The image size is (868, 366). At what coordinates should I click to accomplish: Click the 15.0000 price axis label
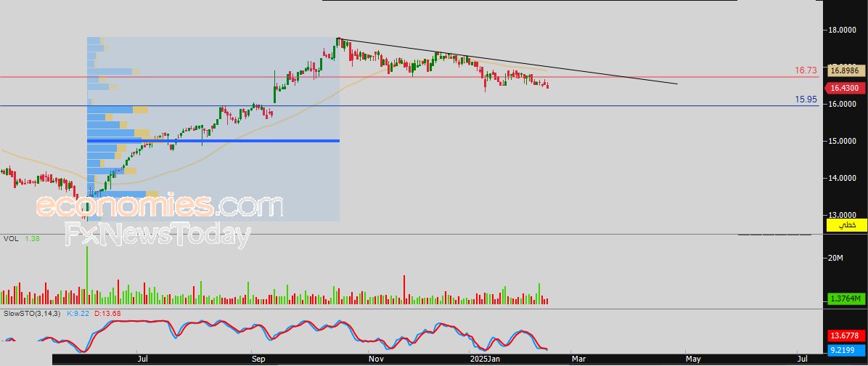tap(843, 141)
